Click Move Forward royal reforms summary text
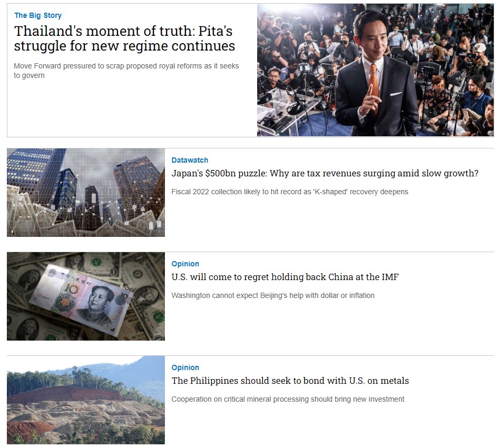 126,71
